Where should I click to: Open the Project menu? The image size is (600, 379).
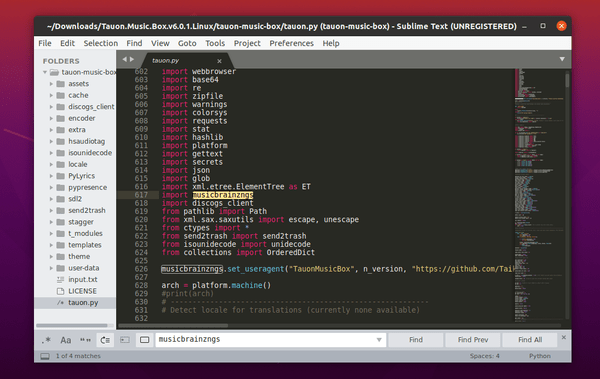pos(247,43)
